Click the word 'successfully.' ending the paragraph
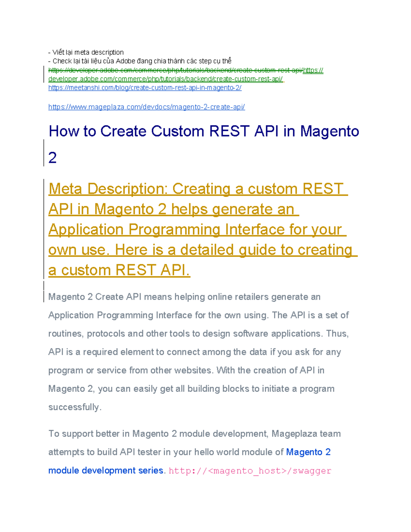 [x=75, y=407]
